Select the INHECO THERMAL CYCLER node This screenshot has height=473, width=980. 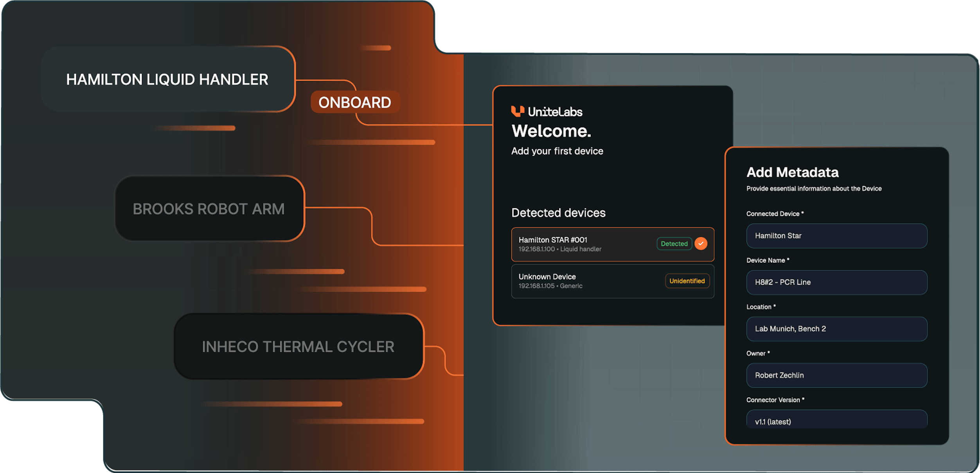pos(298,347)
